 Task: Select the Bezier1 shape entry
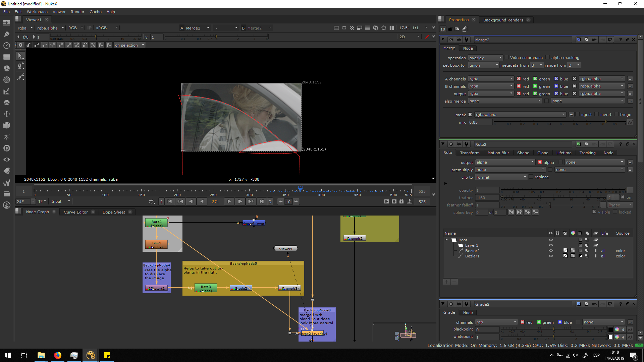pos(472,256)
